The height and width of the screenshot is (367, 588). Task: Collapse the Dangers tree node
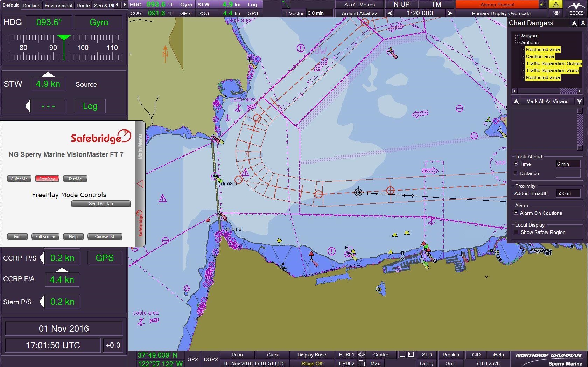coord(528,35)
